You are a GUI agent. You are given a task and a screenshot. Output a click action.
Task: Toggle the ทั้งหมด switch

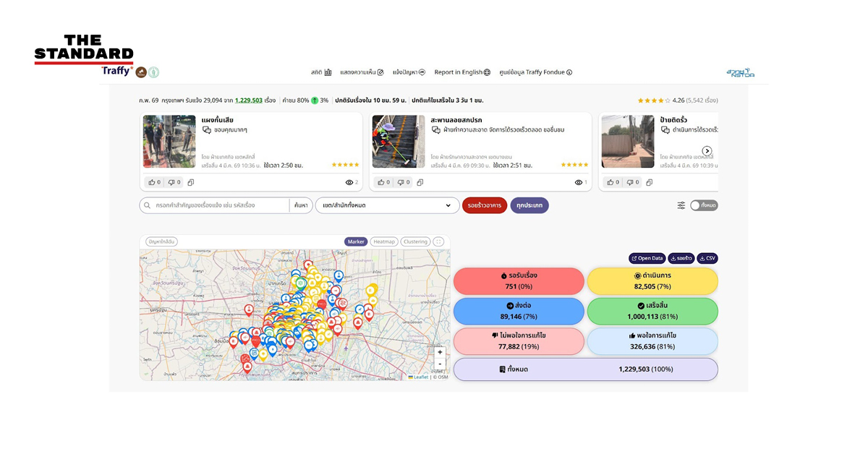tap(703, 205)
